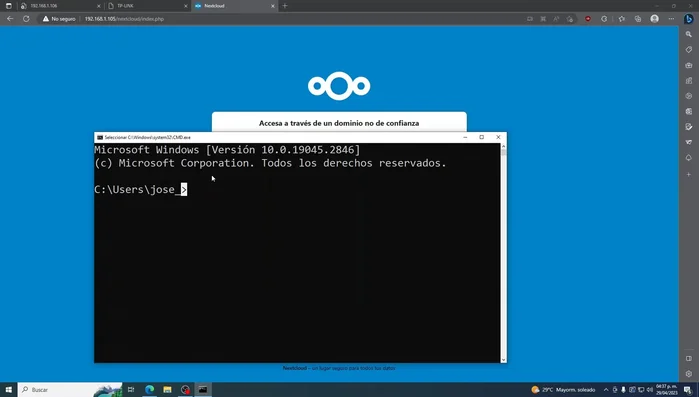Image resolution: width=699 pixels, height=397 pixels.
Task: Open Microsoft Edge from the taskbar
Action: click(x=149, y=389)
